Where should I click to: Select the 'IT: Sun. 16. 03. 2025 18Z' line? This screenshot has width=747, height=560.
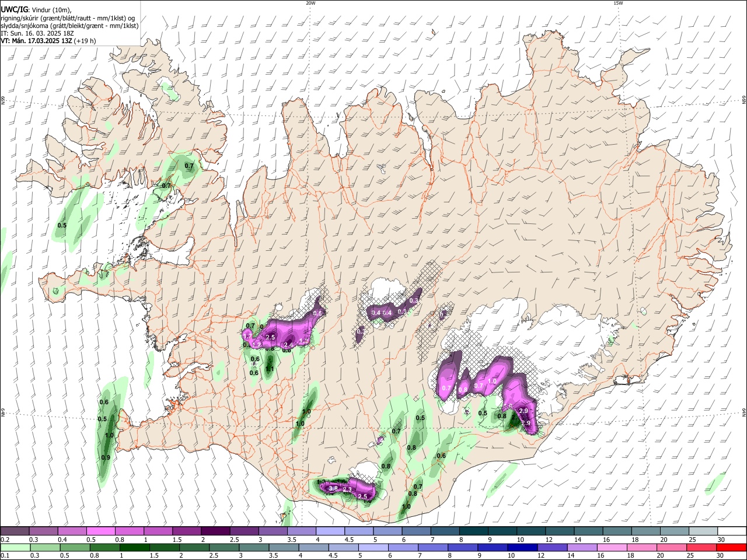tap(37, 33)
